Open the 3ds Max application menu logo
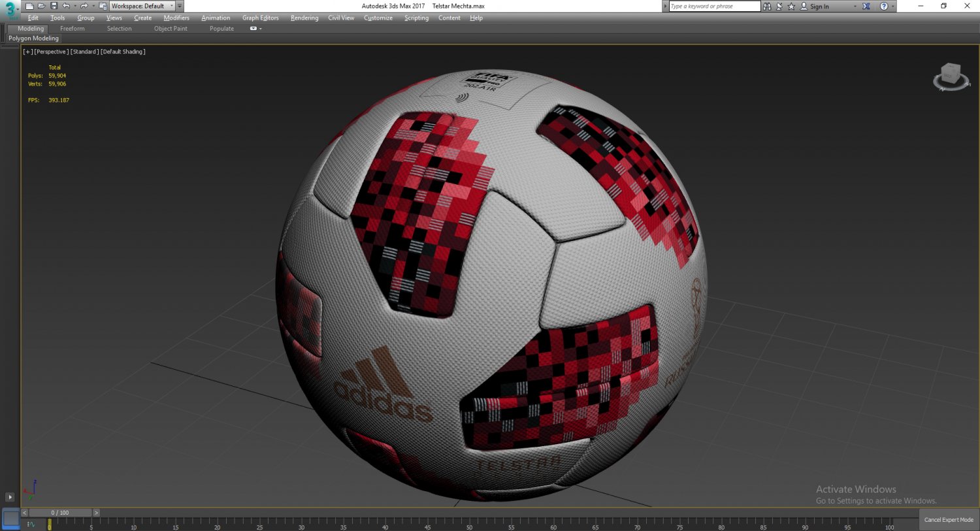This screenshot has width=980, height=531. (10, 10)
